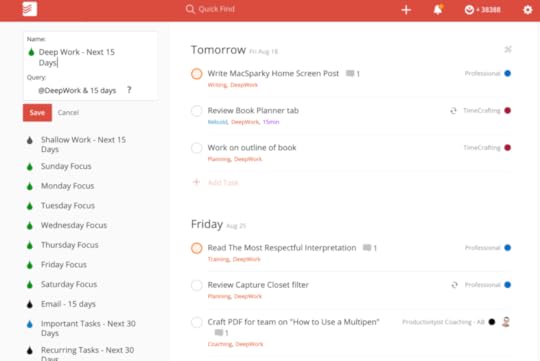The height and width of the screenshot is (361, 540).
Task: Open TimeCrafting project on outline task
Action: tap(481, 148)
